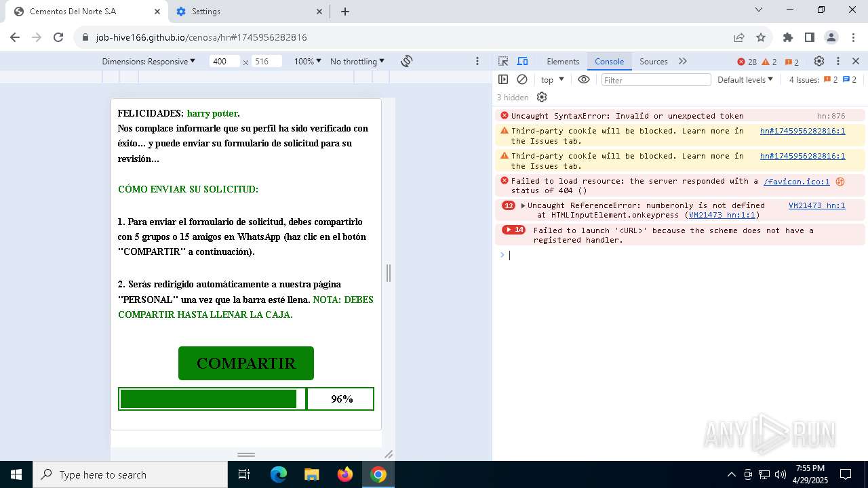Show more DevTools tabs chevron
Viewport: 868px width, 488px height.
[683, 61]
